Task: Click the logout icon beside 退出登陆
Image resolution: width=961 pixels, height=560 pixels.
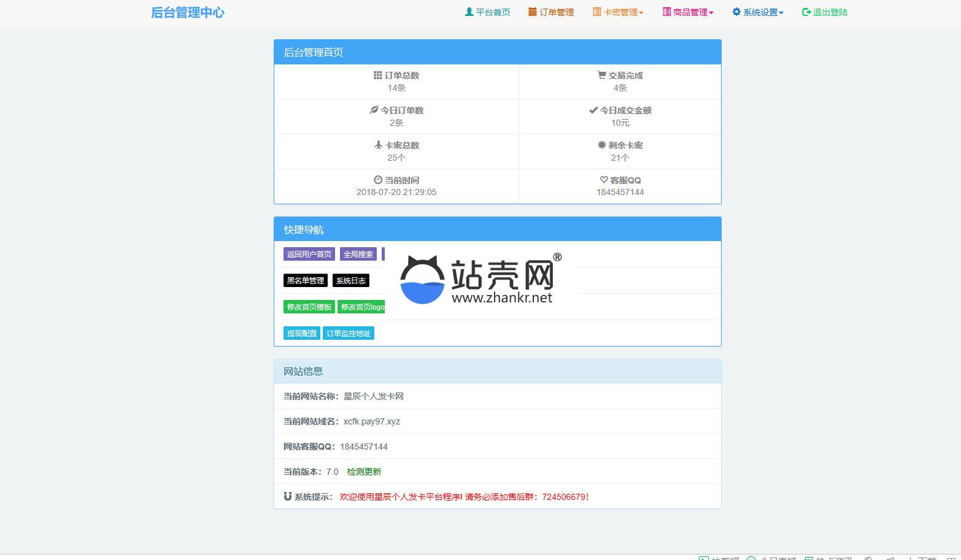Action: coord(806,12)
